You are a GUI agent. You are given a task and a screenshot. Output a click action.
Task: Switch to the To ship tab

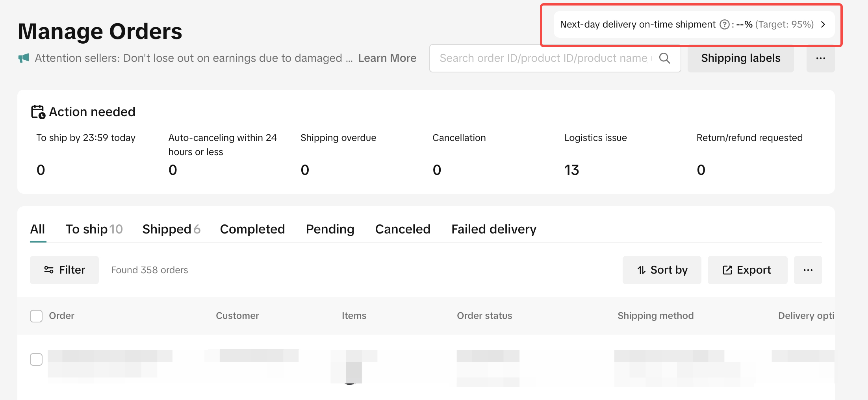pos(94,229)
